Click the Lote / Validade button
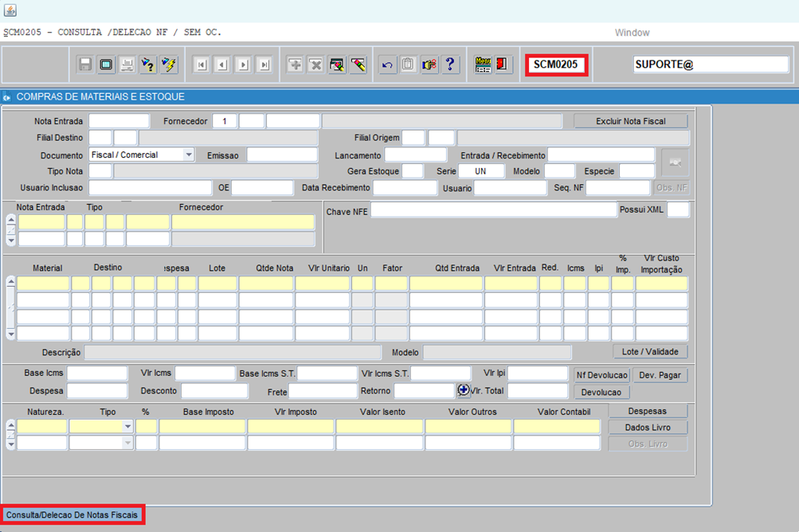Viewport: 799px width, 532px height. click(x=650, y=351)
